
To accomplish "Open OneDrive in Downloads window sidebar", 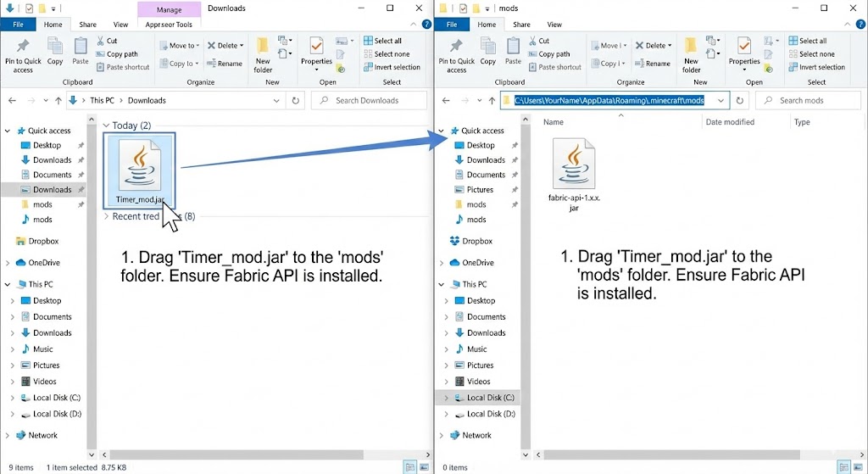I will click(37, 263).
